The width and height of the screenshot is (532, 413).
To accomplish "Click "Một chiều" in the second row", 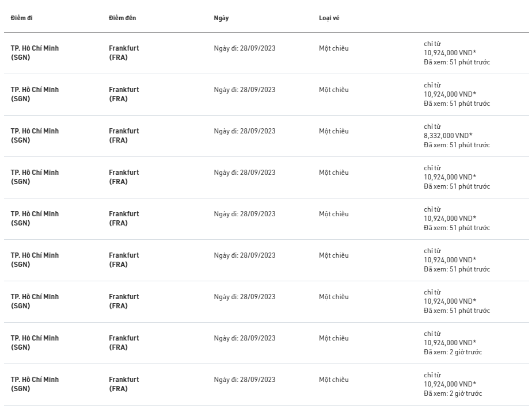I will pos(333,90).
